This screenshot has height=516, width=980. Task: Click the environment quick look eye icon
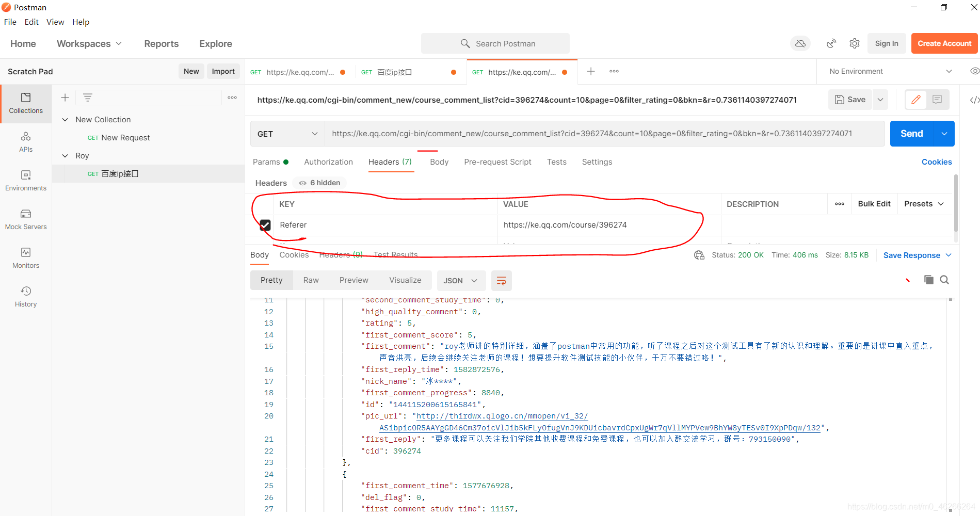974,71
